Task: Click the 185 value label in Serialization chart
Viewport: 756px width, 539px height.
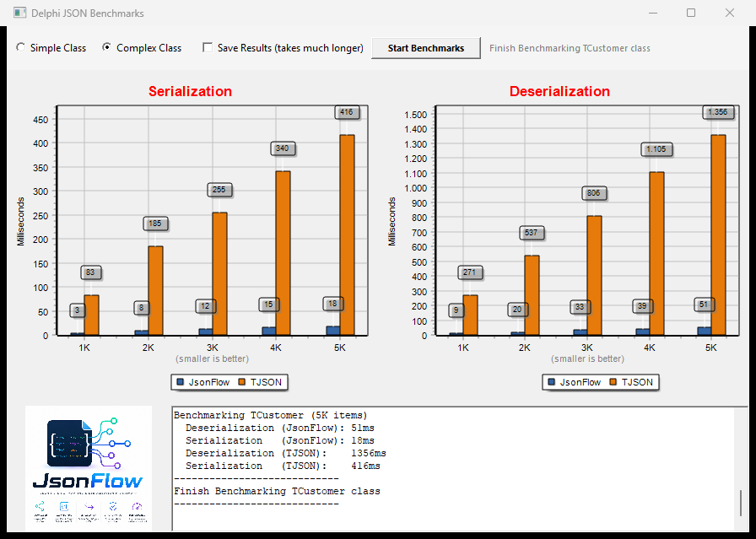Action: [x=154, y=224]
